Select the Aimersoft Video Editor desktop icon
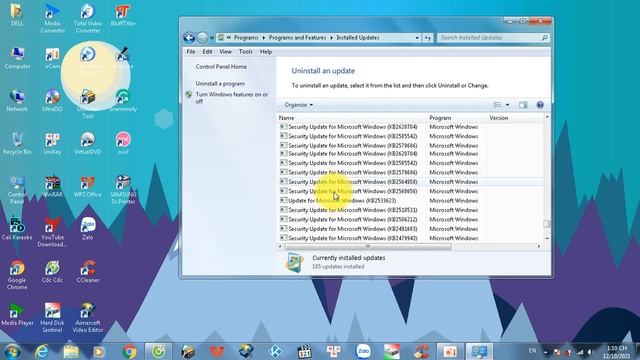This screenshot has height=360, width=640. pos(88,318)
